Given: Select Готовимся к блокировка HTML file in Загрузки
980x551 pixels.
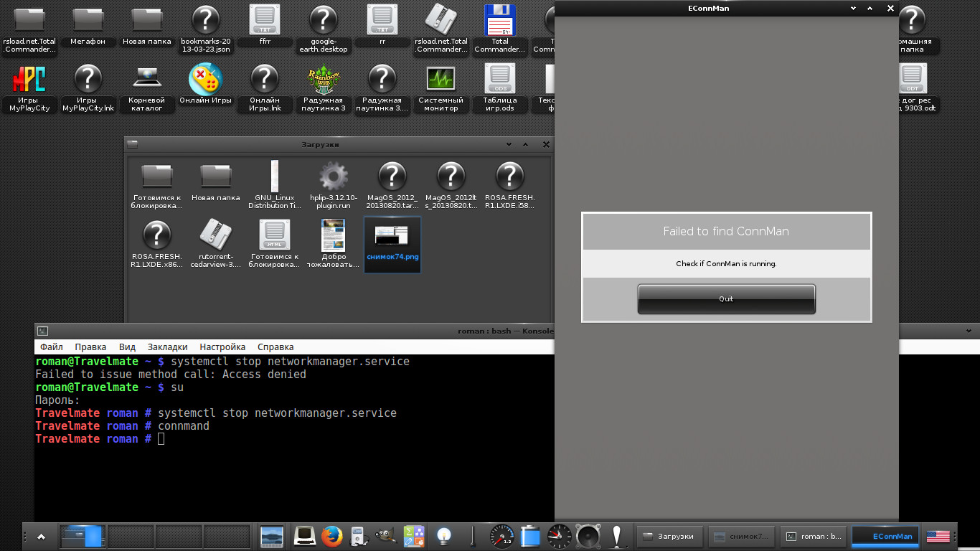Looking at the screenshot, I should pyautogui.click(x=275, y=245).
